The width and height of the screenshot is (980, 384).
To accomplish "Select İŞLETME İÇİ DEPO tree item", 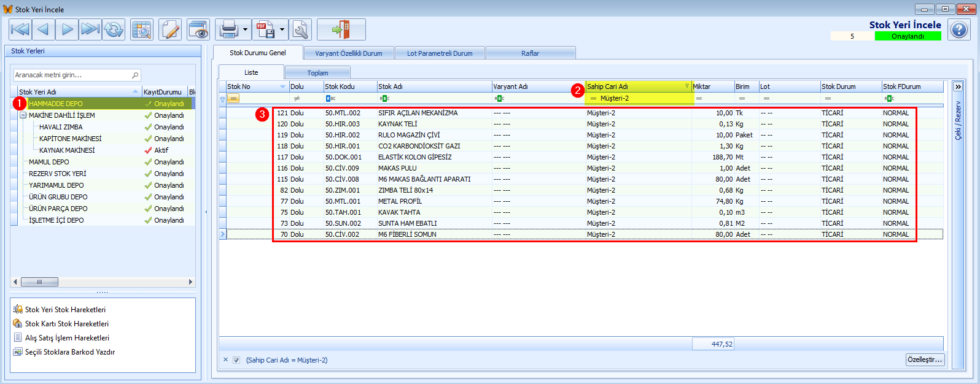I will [x=56, y=220].
